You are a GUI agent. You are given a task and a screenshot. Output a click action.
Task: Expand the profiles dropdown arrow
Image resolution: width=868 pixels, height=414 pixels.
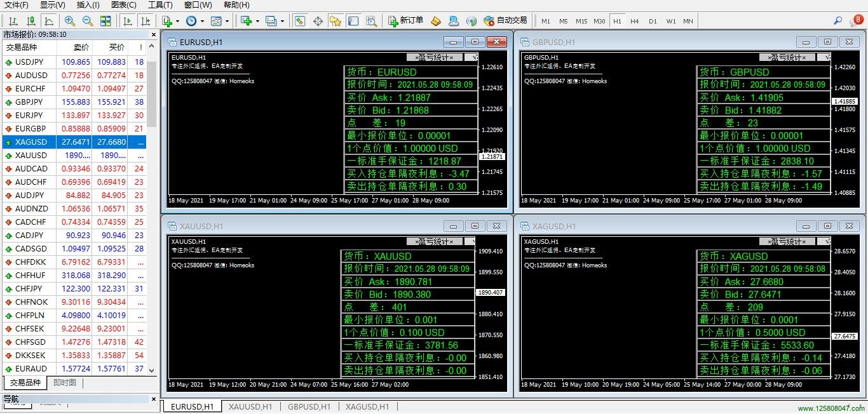pyautogui.click(x=282, y=21)
